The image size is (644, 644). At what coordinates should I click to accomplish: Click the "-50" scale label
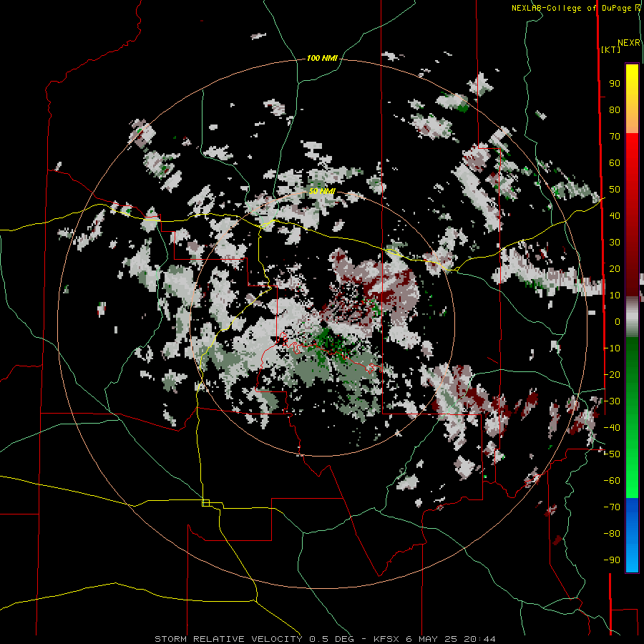tap(612, 454)
